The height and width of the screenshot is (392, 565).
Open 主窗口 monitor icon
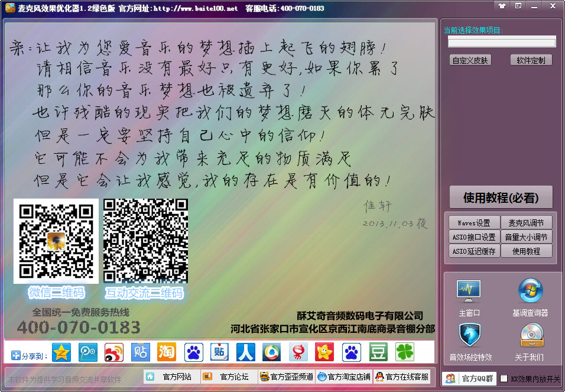469,291
